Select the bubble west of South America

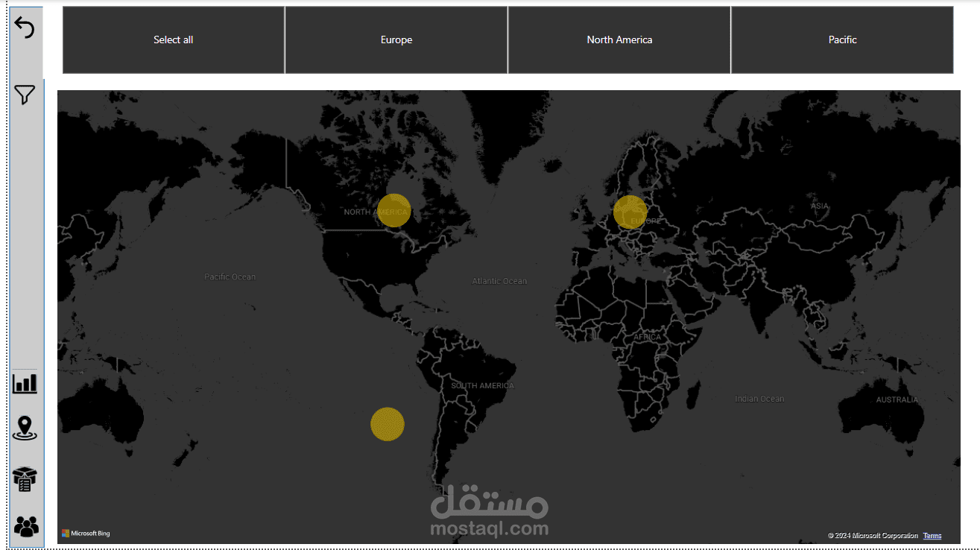[388, 424]
